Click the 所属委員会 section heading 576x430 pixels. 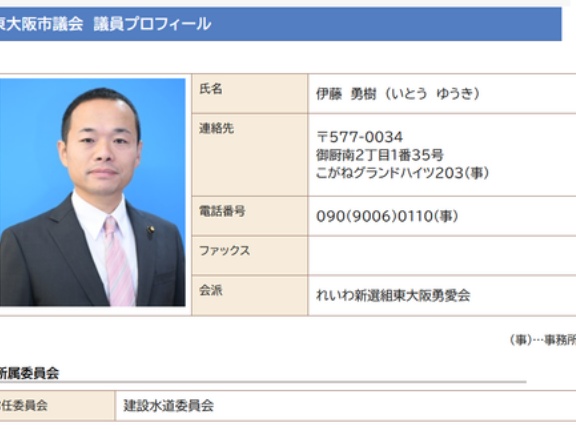(29, 373)
